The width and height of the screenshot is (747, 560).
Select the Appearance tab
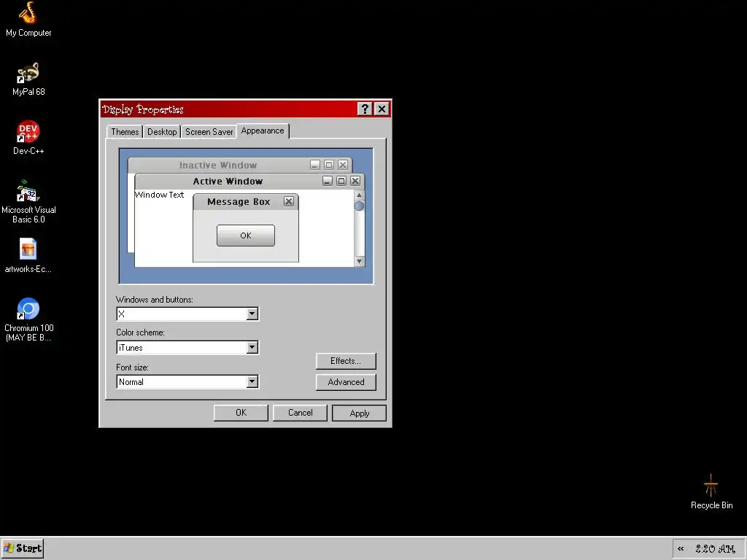click(x=263, y=131)
